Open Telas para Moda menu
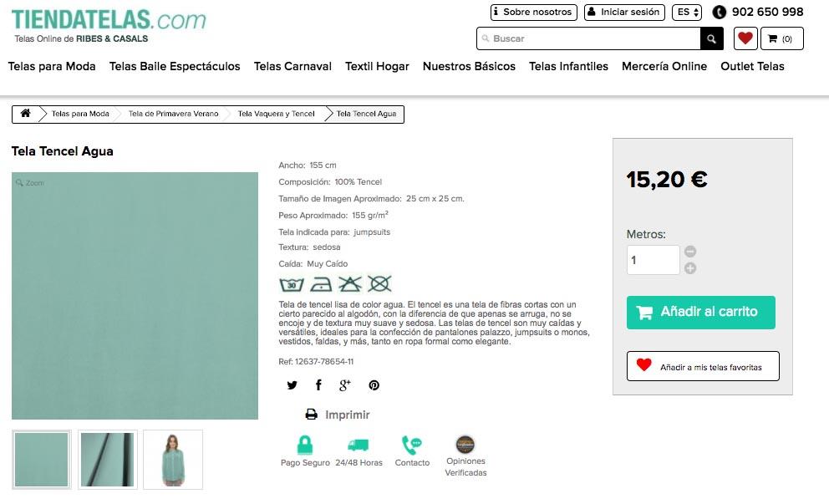The image size is (829, 504). (52, 66)
